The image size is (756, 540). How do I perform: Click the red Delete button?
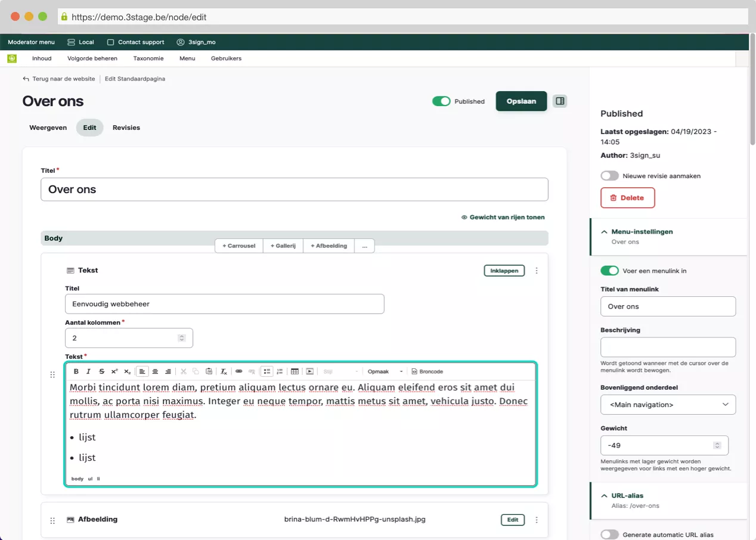click(x=627, y=198)
